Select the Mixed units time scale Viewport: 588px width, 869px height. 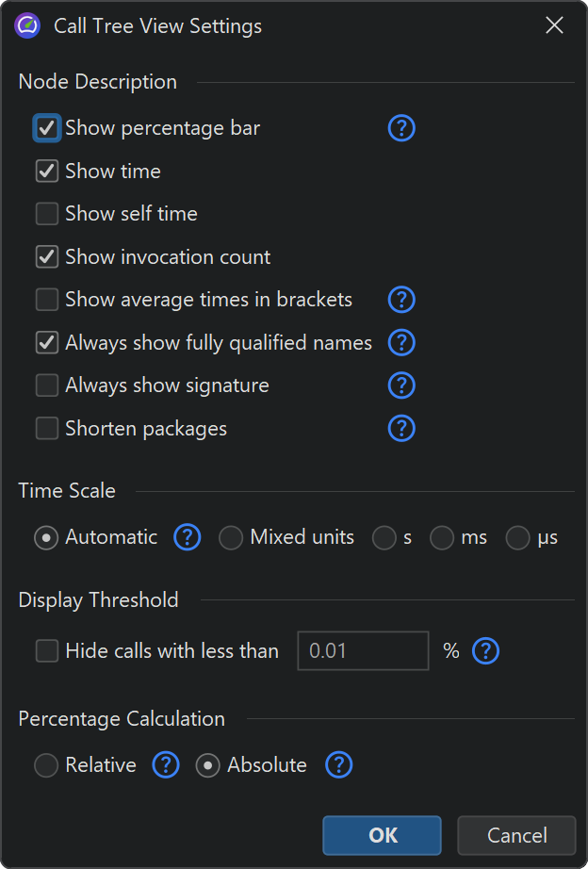[x=231, y=538]
